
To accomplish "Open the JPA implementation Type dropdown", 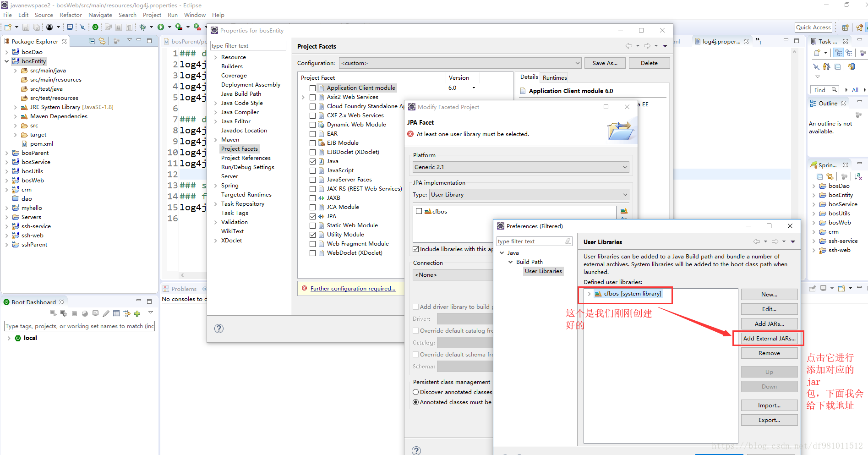I will click(529, 195).
